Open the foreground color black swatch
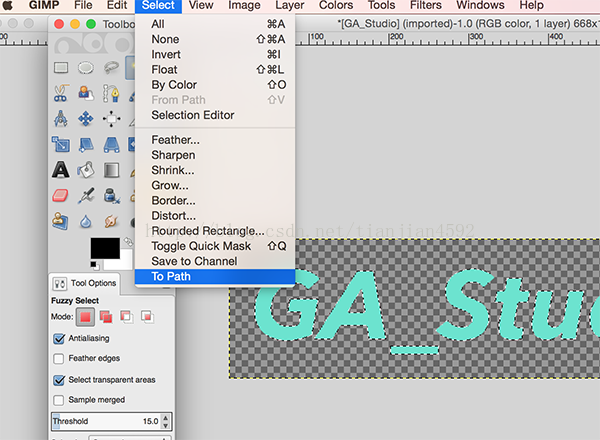Screen dimensions: 600x440 (105, 248)
